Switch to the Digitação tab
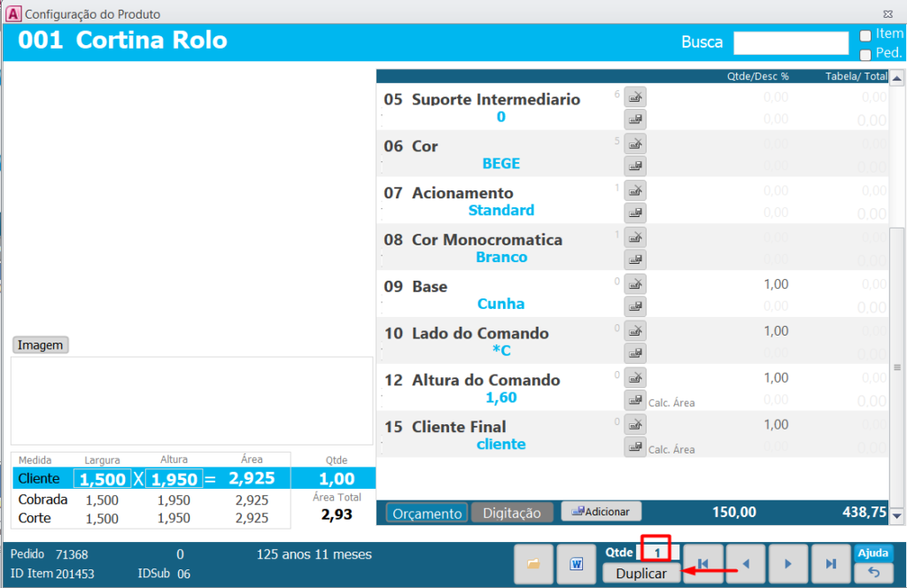Image resolution: width=907 pixels, height=588 pixels. (x=512, y=514)
